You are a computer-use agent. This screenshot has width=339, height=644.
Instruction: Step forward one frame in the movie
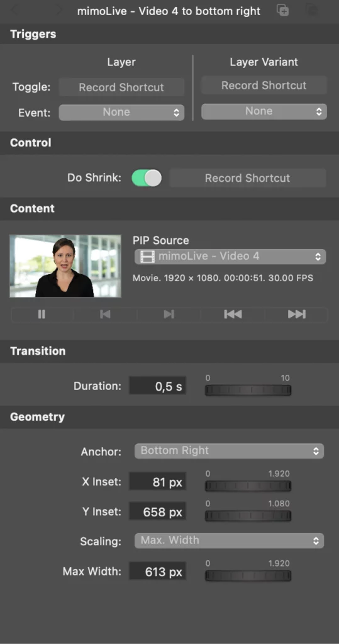coord(169,314)
